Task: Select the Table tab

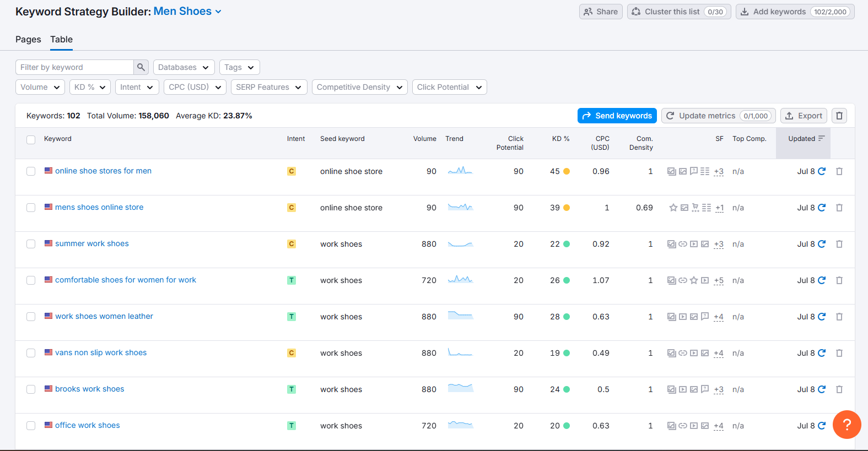Action: click(x=61, y=40)
